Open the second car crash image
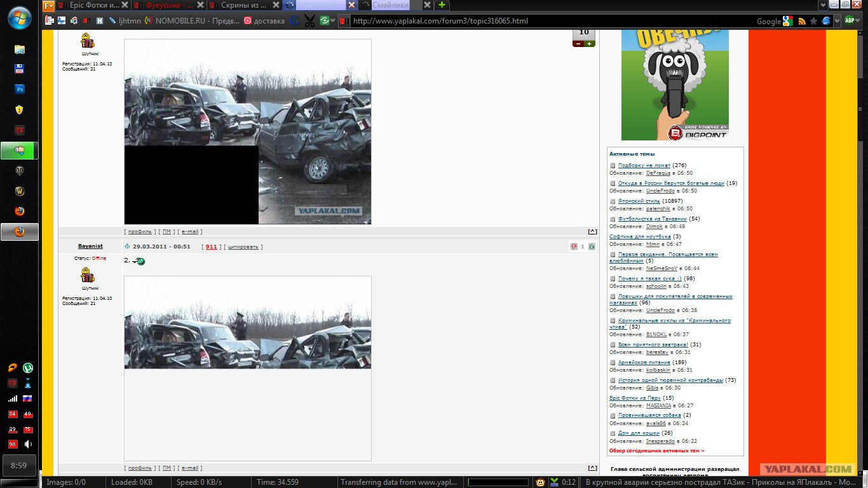Image resolution: width=868 pixels, height=488 pixels. [248, 369]
